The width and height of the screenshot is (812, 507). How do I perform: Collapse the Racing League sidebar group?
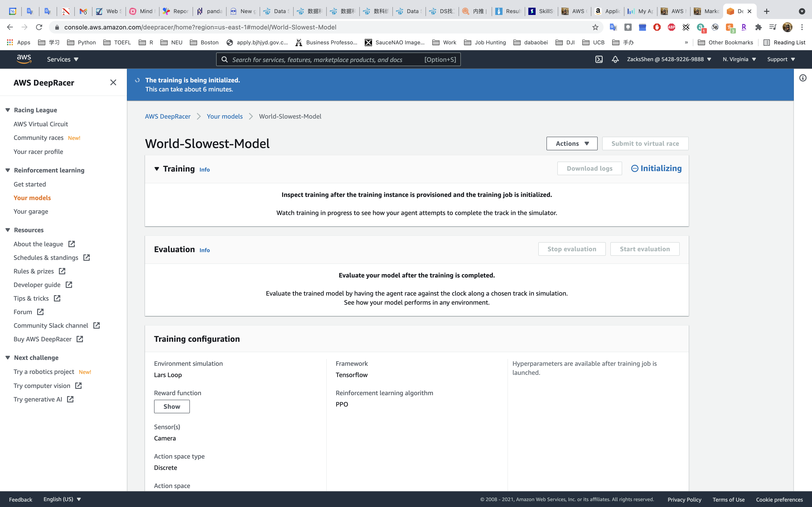point(8,110)
